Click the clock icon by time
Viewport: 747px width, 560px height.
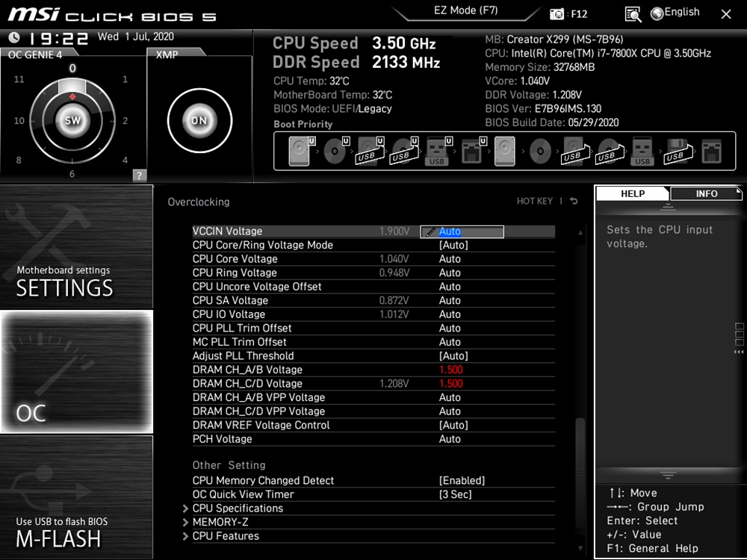click(x=14, y=37)
